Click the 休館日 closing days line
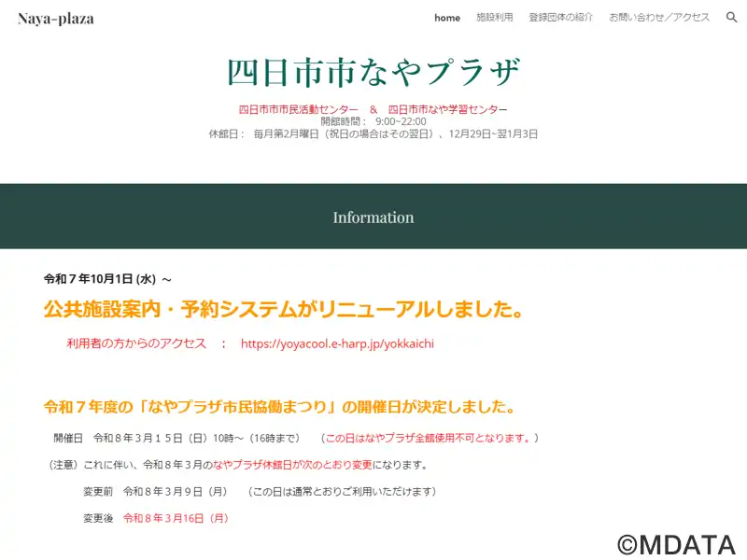This screenshot has height=560, width=747. (373, 133)
